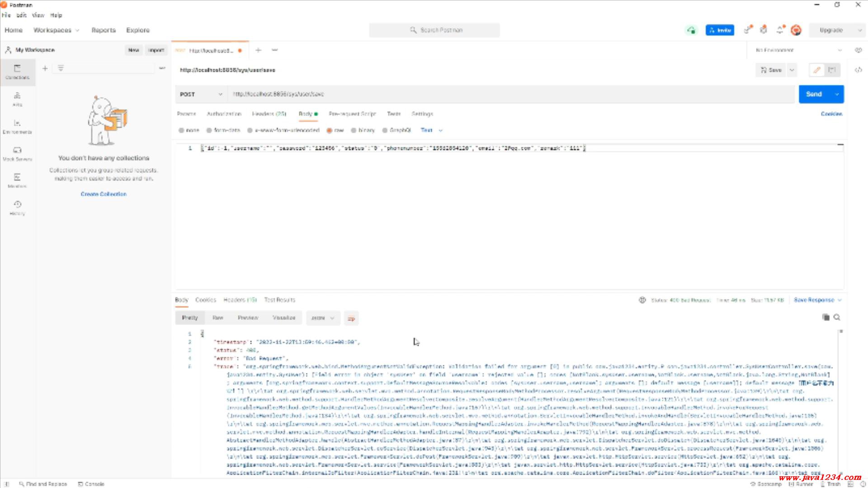The width and height of the screenshot is (868, 488).
Task: Expand the Send button dropdown arrow
Action: pos(837,94)
